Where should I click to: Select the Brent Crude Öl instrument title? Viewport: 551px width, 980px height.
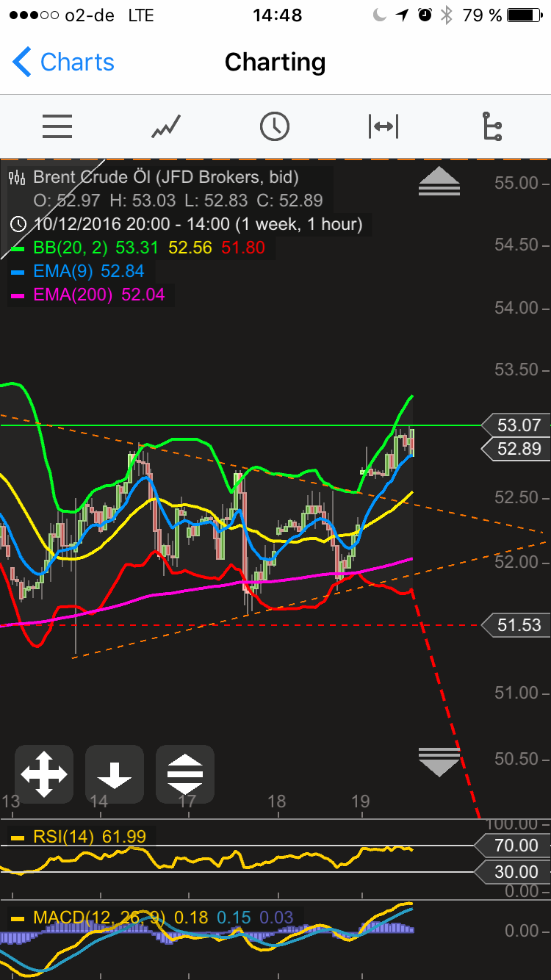(x=166, y=177)
